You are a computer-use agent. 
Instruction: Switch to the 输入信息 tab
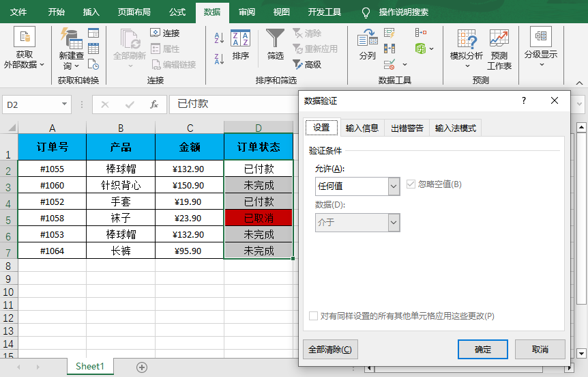[362, 128]
